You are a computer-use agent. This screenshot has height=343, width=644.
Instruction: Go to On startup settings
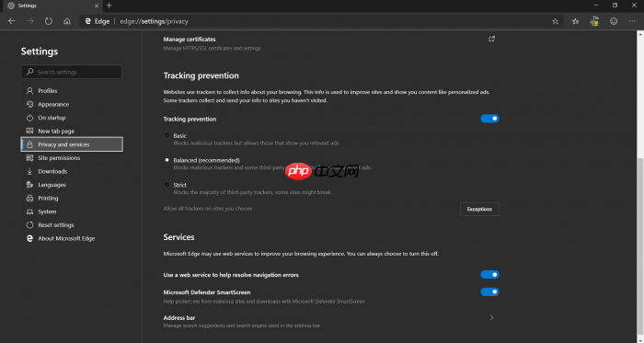click(52, 118)
